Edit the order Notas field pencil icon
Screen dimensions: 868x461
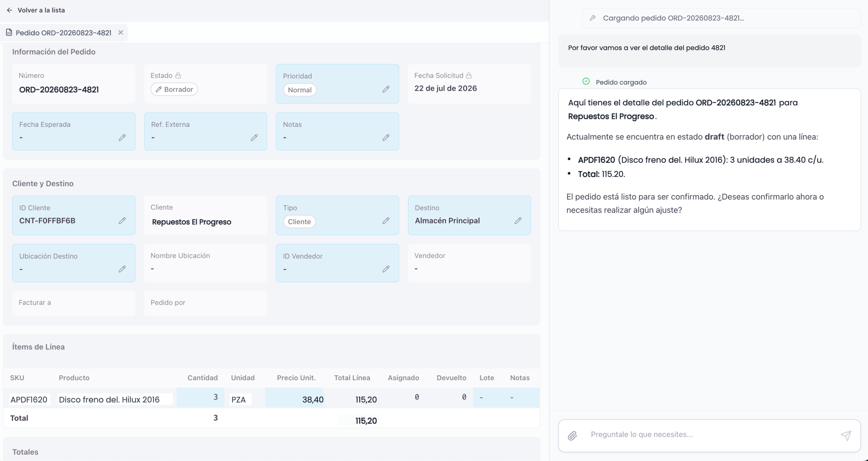point(386,137)
